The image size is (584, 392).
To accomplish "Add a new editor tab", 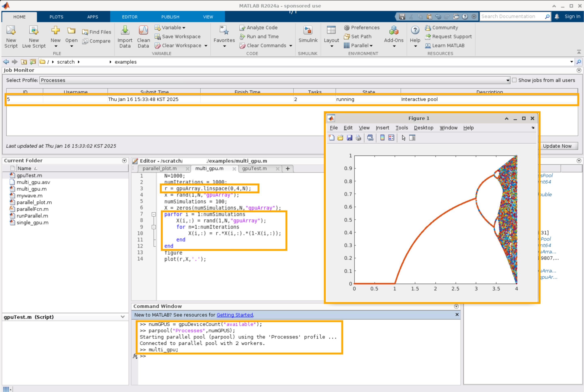I will [288, 169].
